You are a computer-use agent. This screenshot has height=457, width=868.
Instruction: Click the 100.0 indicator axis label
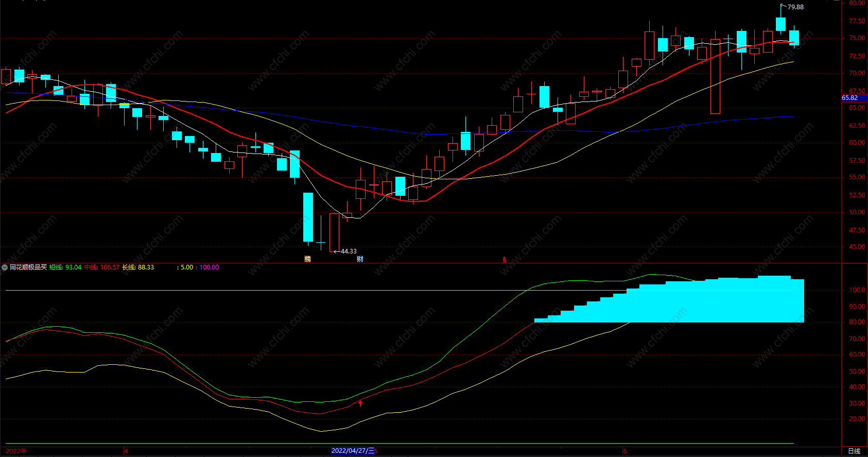[x=857, y=290]
